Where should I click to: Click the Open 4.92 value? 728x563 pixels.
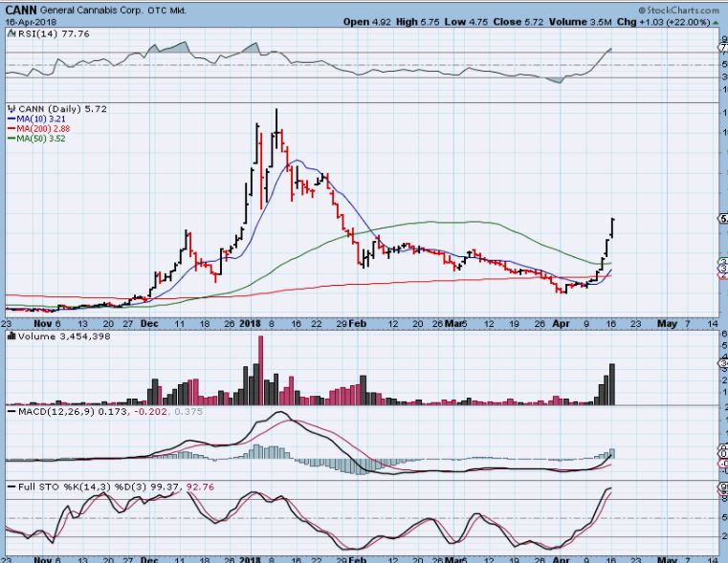(x=366, y=22)
